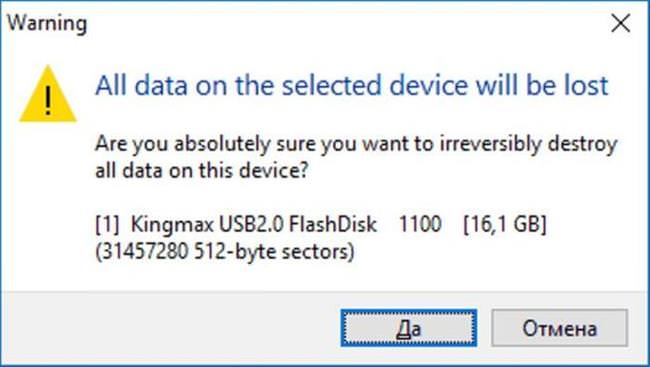Image resolution: width=650 pixels, height=367 pixels.
Task: Click the Kingmax device name text
Action: pos(254,224)
